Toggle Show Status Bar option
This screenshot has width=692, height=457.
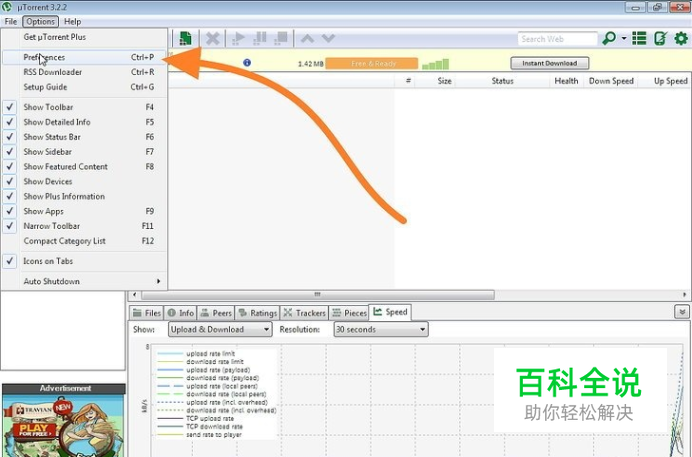84,137
